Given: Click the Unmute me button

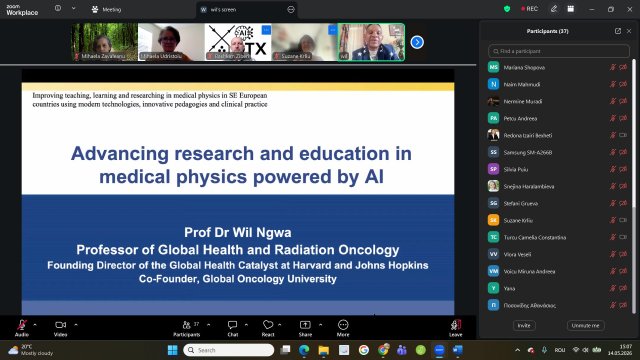Looking at the screenshot, I should click(585, 325).
